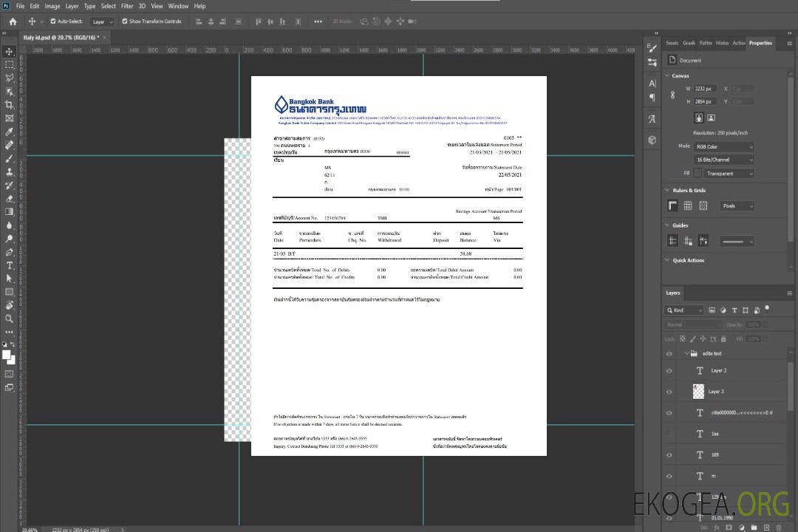This screenshot has height=532, width=798.
Task: Select the Hand tool
Action: [9, 305]
